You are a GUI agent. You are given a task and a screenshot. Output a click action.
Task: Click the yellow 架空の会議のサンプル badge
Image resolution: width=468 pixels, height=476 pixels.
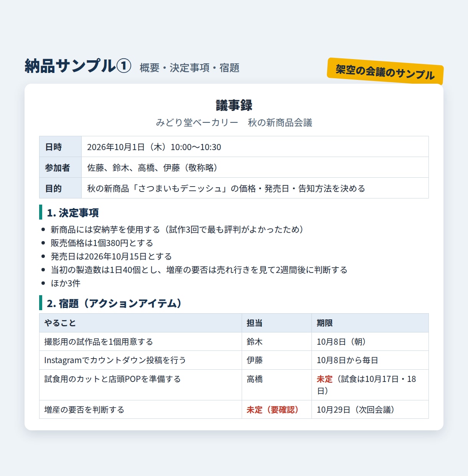385,71
